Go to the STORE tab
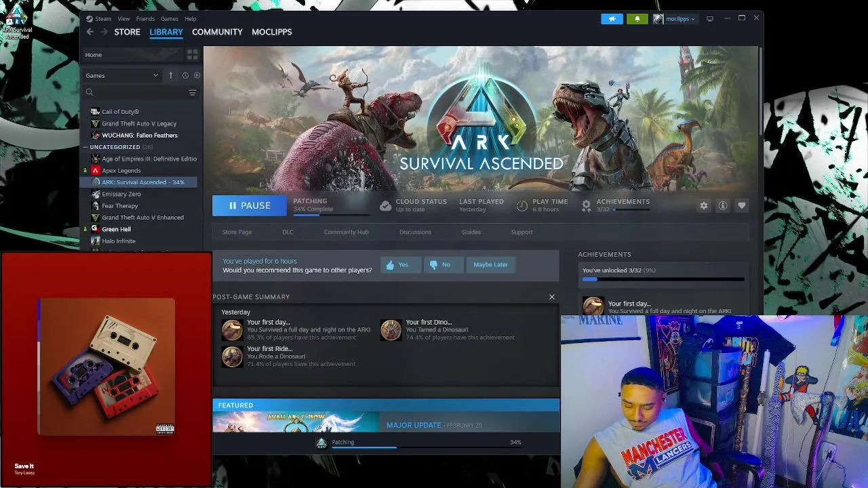Screen dimensions: 868x488 (x=127, y=32)
